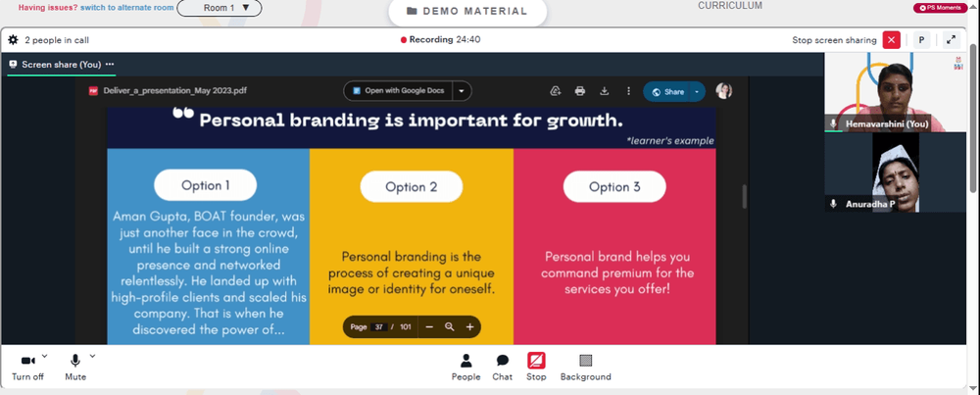Go to CURRICULUM tab
The height and width of the screenshot is (395, 980).
point(730,6)
